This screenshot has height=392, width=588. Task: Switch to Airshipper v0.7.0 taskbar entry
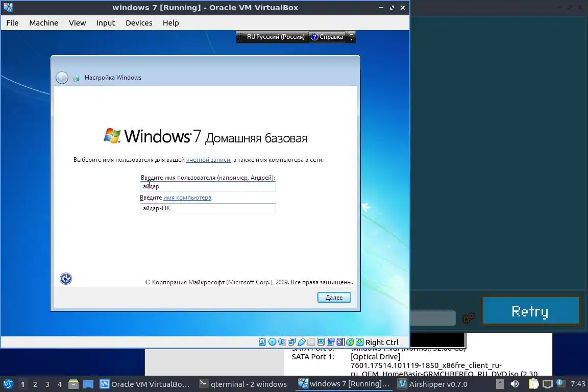coord(433,384)
